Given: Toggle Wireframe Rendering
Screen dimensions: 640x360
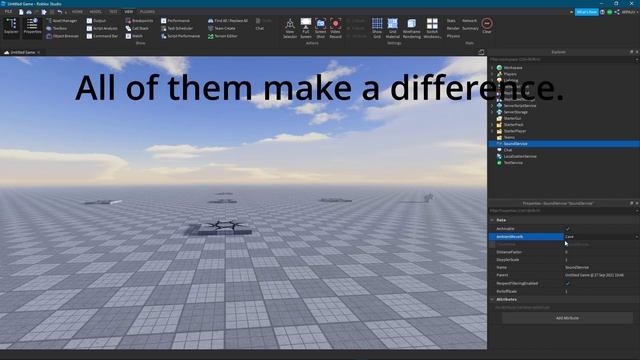Looking at the screenshot, I should (x=411, y=28).
